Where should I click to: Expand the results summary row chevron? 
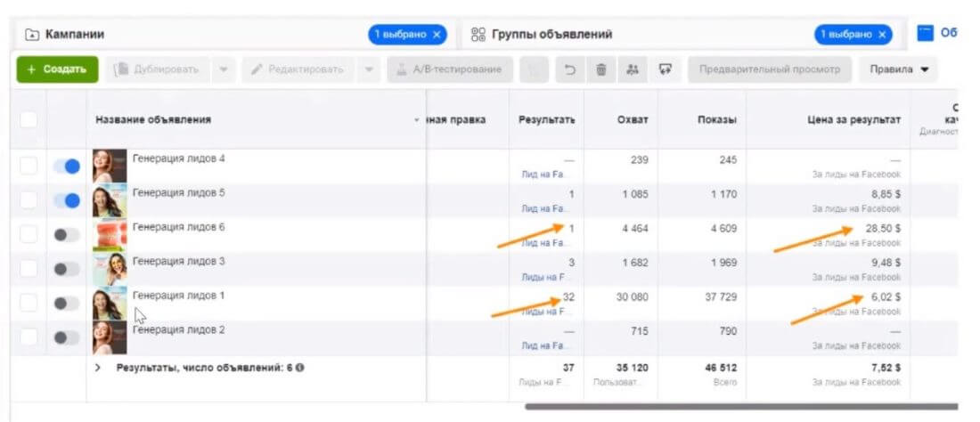[98, 368]
